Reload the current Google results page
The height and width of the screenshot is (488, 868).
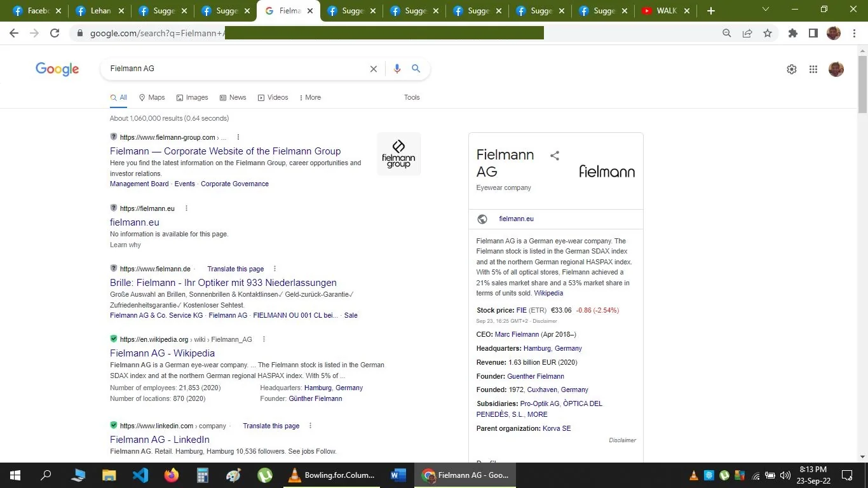[x=55, y=33]
